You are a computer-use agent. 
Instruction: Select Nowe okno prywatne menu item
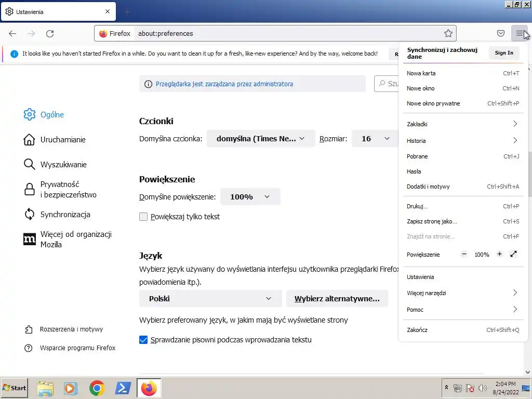click(x=463, y=103)
